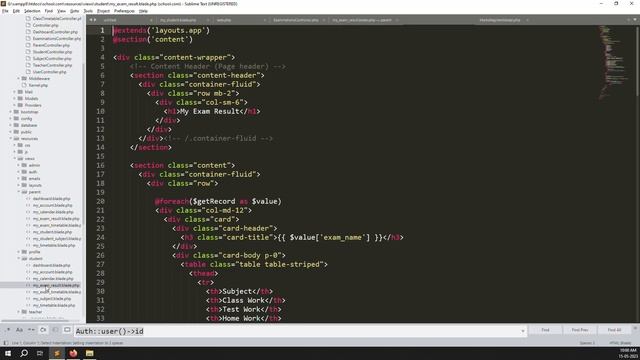640x360 pixels.
Task: Toggle case sensitive Aa option
Action: 19,330
